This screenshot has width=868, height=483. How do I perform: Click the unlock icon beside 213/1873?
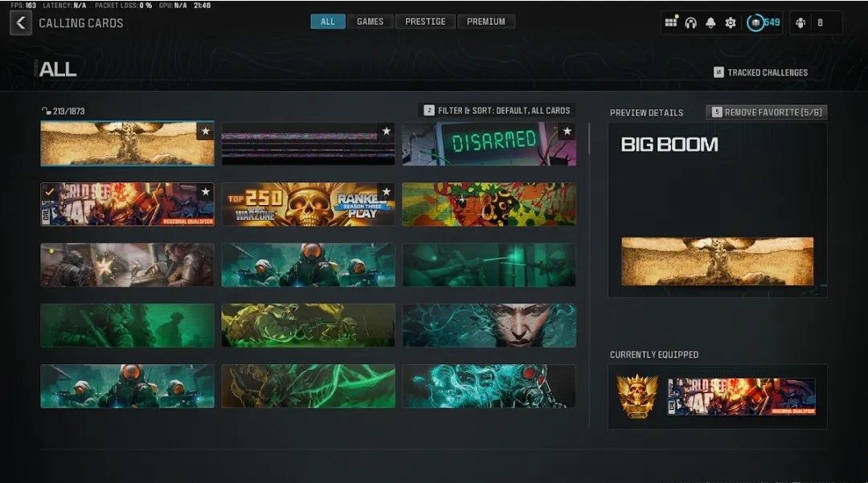(46, 111)
